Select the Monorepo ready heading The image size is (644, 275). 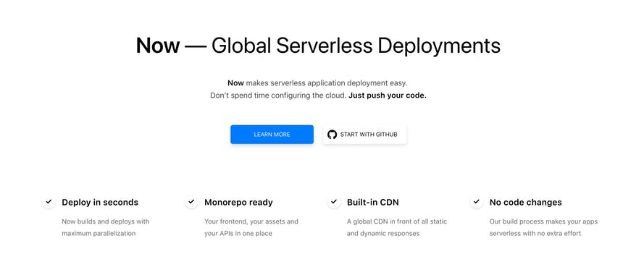(238, 203)
